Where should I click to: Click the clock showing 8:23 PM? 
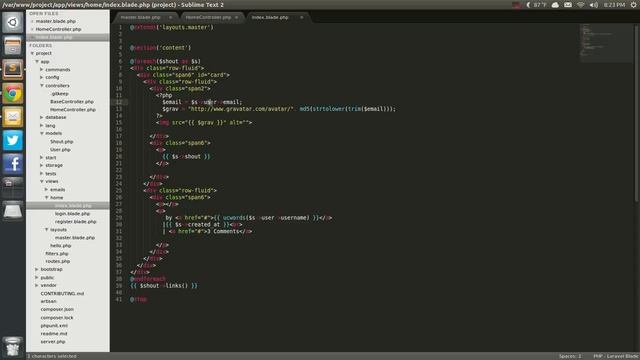point(614,5)
